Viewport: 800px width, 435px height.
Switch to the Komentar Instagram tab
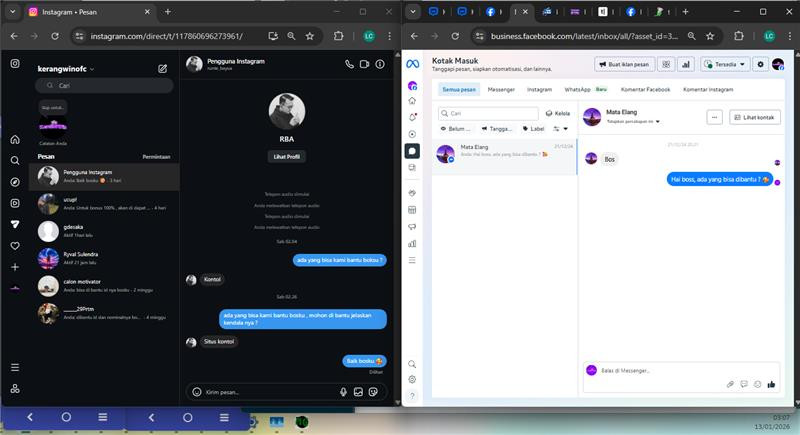pos(708,89)
